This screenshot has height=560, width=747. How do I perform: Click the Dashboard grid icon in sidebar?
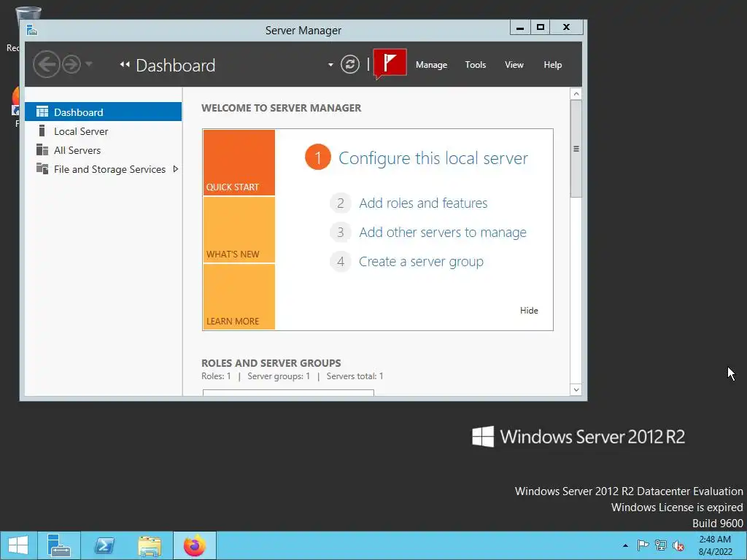click(x=42, y=112)
